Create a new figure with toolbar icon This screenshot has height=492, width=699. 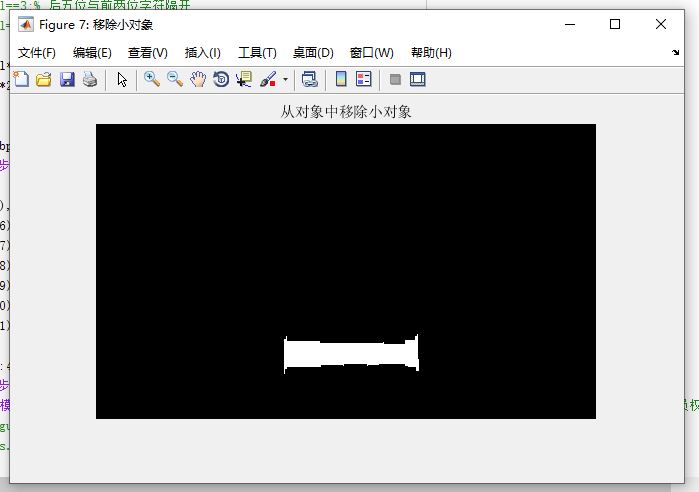tap(21, 79)
